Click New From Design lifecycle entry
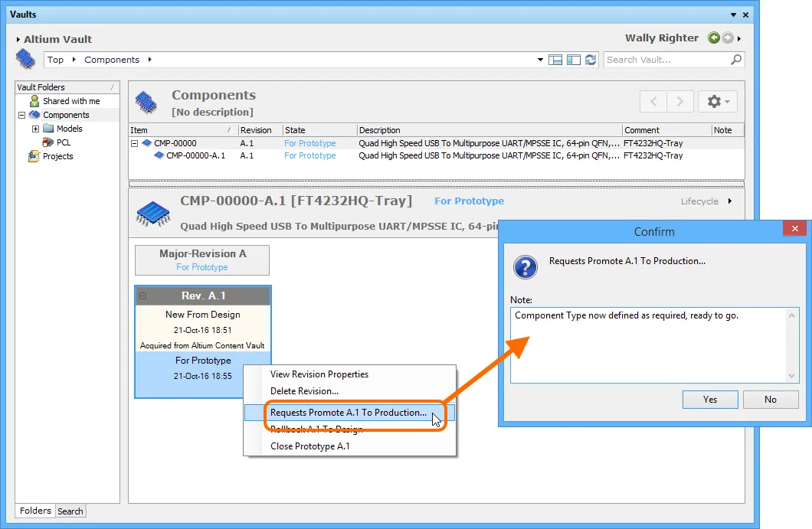 pos(202,314)
